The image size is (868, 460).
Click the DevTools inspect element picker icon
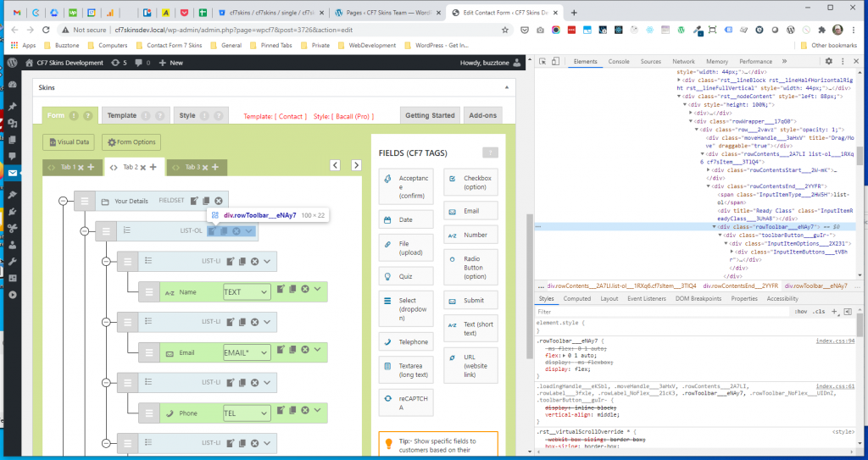click(541, 62)
